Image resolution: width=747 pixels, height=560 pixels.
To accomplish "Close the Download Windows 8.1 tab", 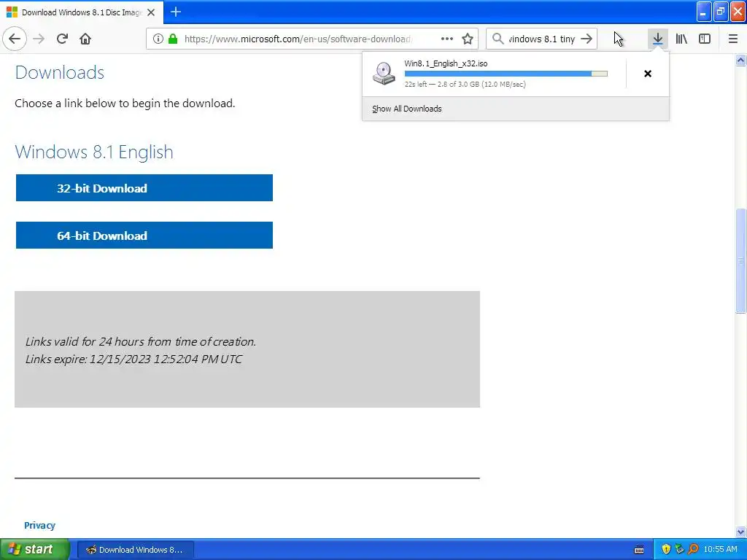I will pyautogui.click(x=151, y=12).
